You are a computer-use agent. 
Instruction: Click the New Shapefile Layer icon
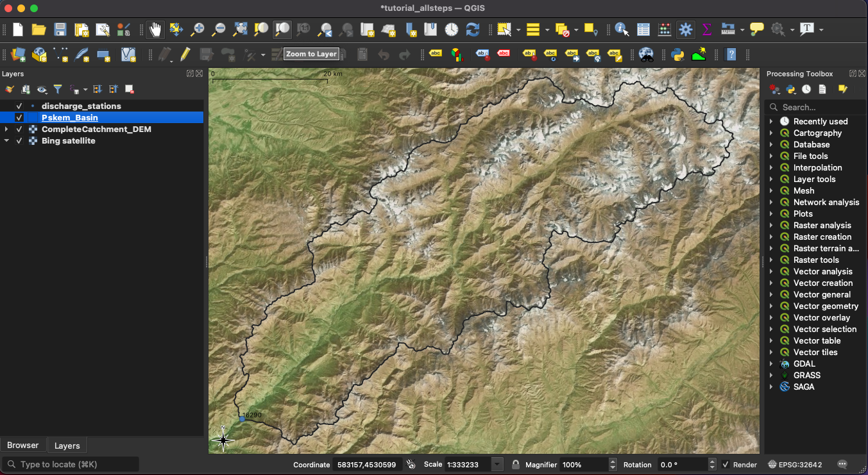point(61,54)
